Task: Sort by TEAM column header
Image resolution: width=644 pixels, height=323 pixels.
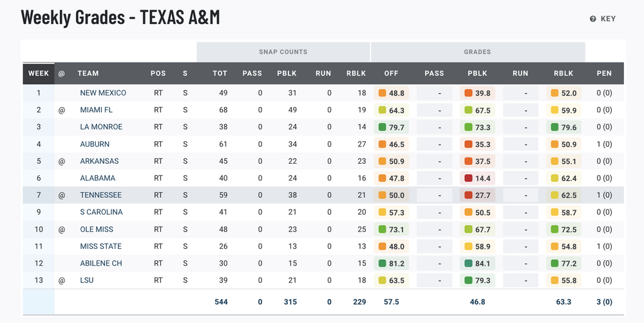Action: click(88, 73)
